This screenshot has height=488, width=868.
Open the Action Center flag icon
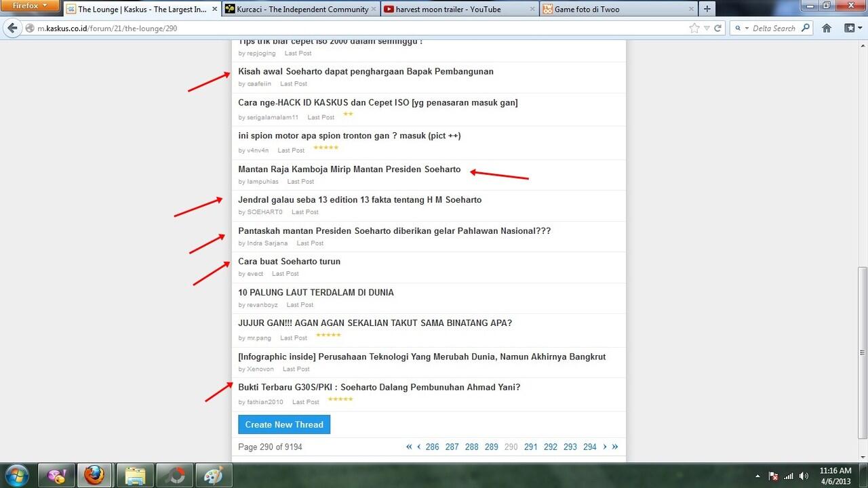(x=772, y=476)
